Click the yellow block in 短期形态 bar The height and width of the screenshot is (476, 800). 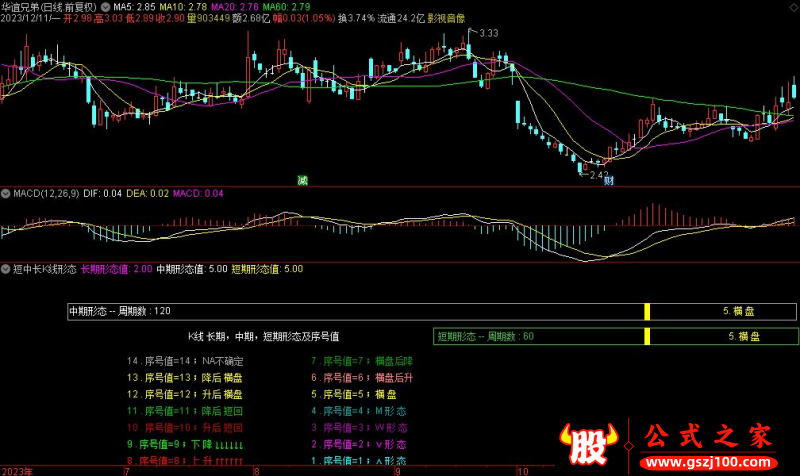[647, 336]
